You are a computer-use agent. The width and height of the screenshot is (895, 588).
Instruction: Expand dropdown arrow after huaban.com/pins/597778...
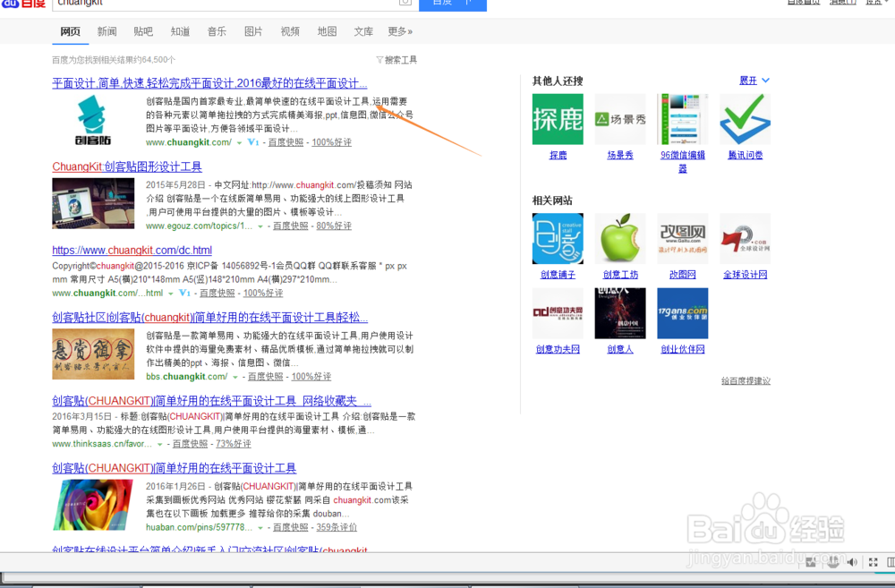(x=260, y=528)
